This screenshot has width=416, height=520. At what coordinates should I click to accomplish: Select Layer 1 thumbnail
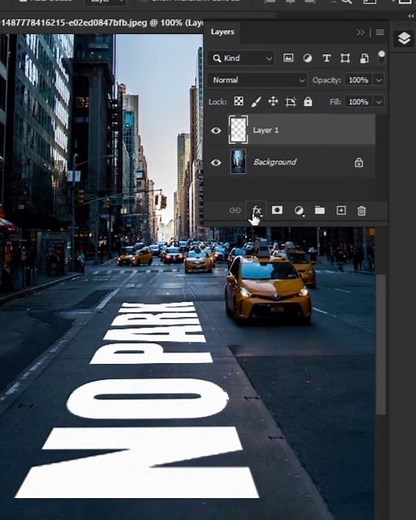pos(238,129)
